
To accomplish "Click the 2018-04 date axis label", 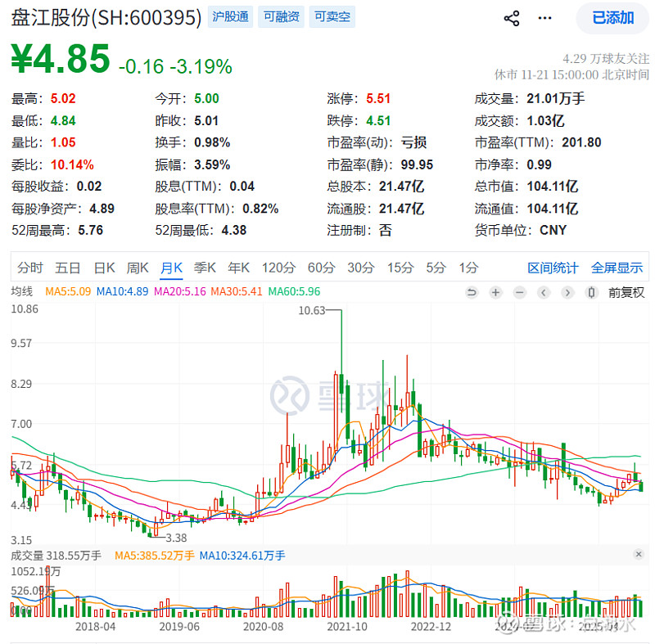I will click(95, 627).
